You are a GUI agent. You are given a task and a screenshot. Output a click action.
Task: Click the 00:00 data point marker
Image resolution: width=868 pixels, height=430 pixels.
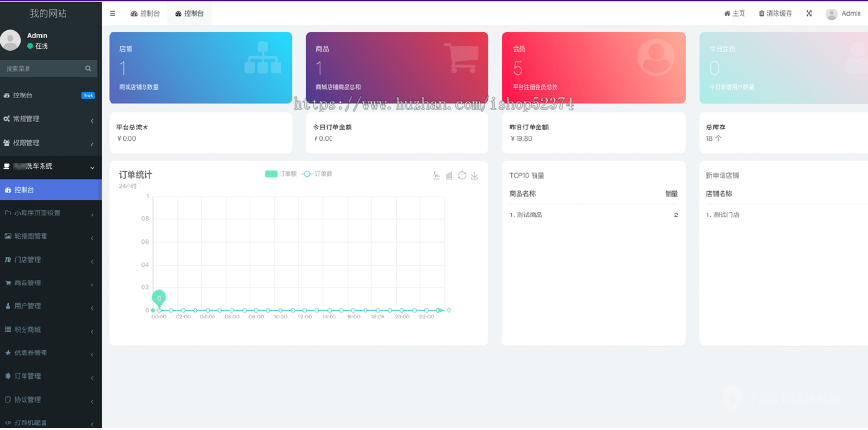159,310
